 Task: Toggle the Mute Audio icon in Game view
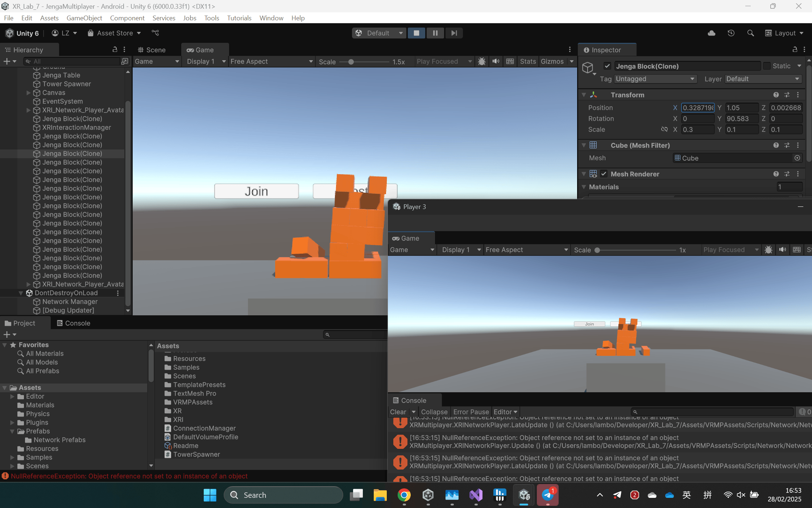tap(496, 61)
